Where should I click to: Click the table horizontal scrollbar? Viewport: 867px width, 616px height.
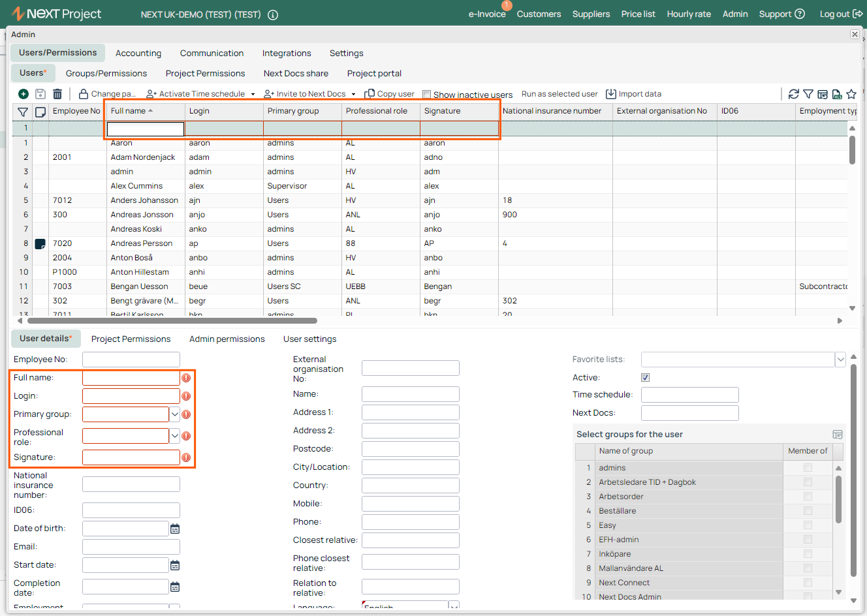[x=172, y=320]
